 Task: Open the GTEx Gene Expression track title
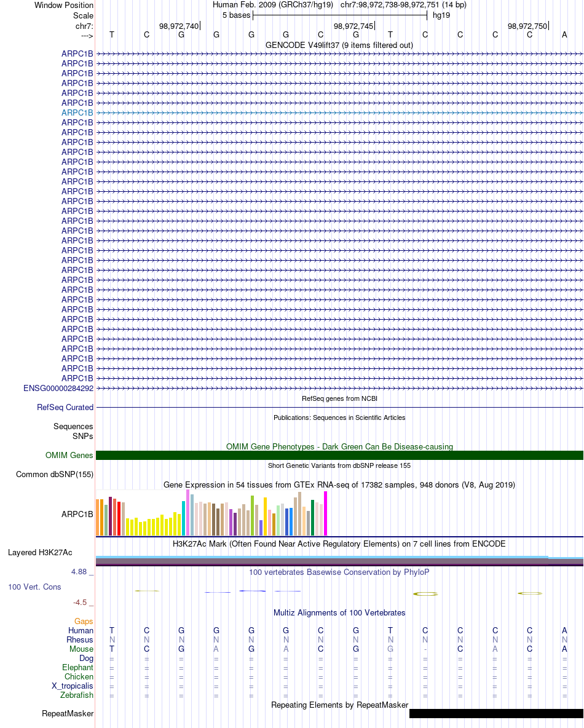click(x=339, y=485)
